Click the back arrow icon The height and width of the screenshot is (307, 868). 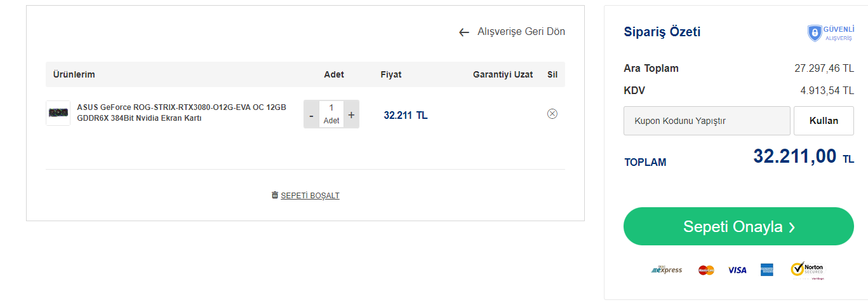coord(464,32)
